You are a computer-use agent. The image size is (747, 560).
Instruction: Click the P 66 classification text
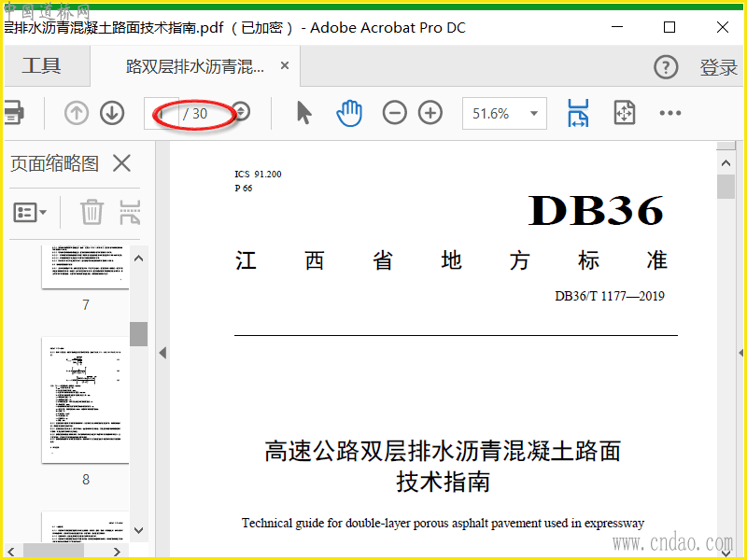(244, 189)
